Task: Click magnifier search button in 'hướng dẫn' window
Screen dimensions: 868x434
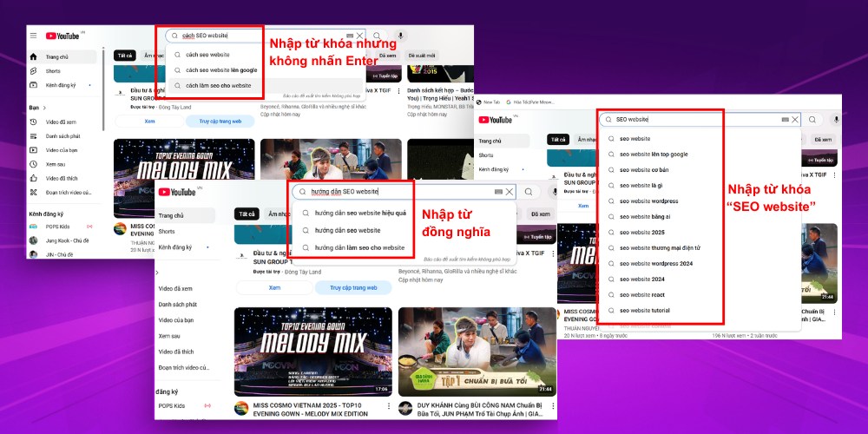Action: [529, 192]
